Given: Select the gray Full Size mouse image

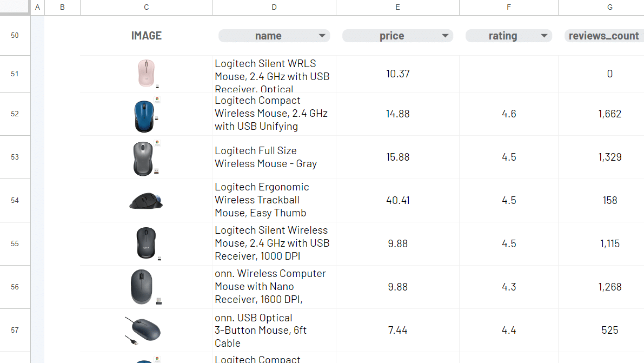Looking at the screenshot, I should coord(145,157).
